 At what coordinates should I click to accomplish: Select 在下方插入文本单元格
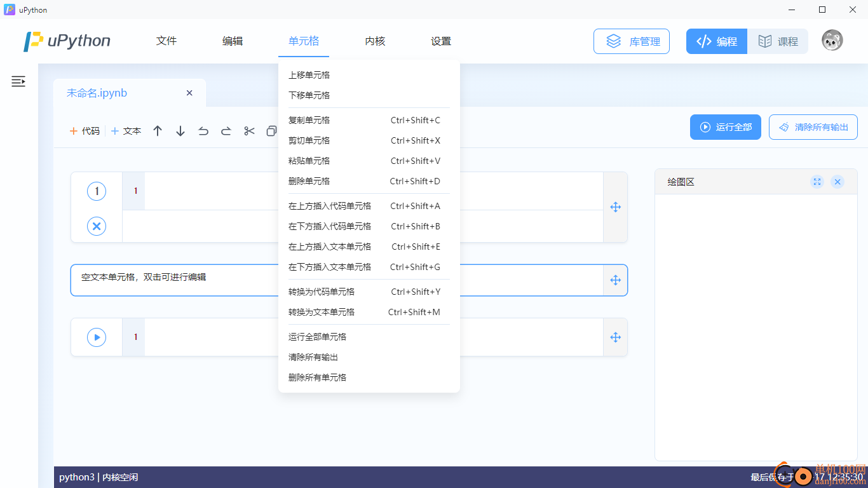click(x=369, y=267)
